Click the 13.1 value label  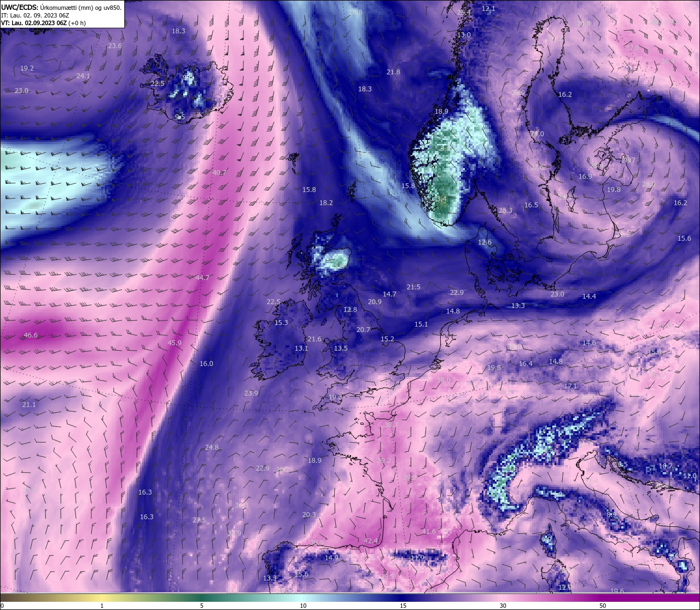(301, 348)
